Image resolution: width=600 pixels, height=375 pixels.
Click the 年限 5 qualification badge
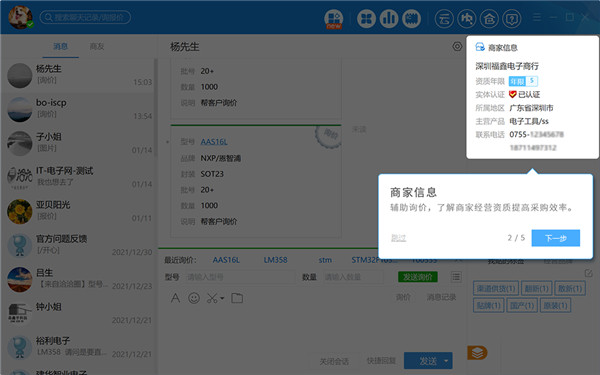point(523,81)
